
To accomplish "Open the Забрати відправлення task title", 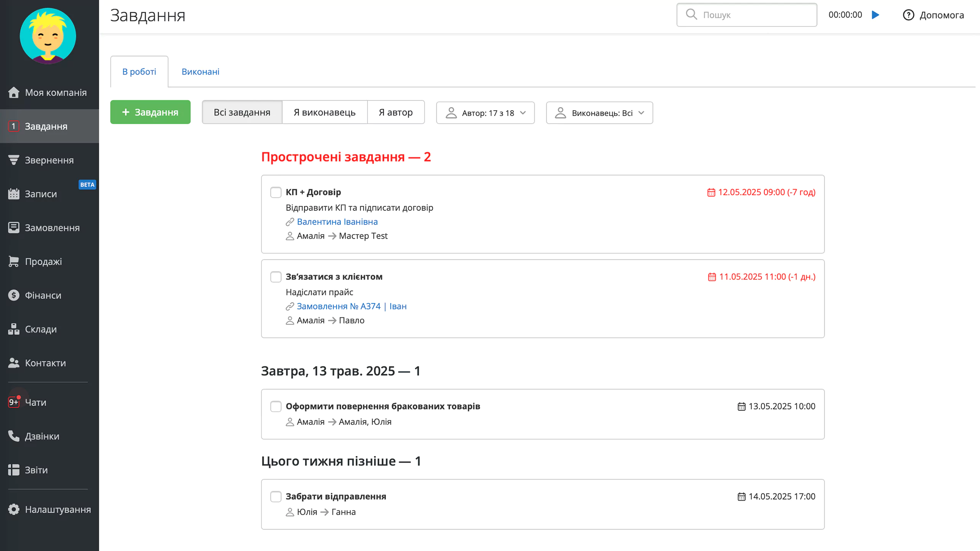I will point(336,496).
